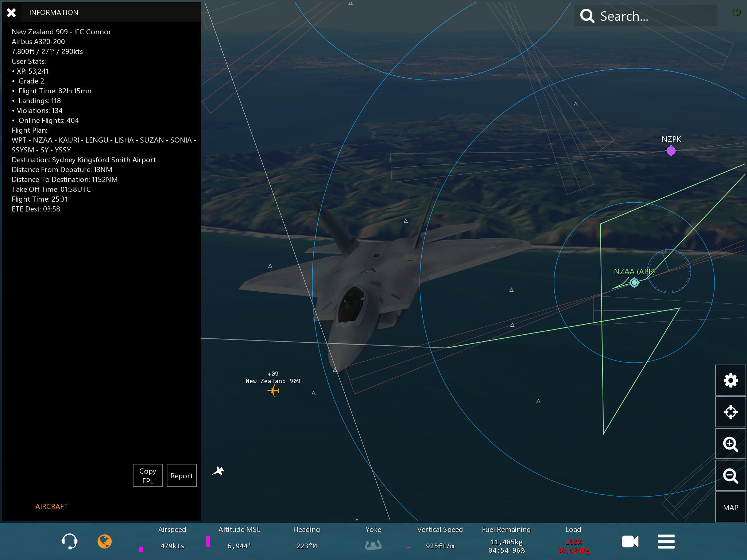The width and height of the screenshot is (747, 560).
Task: Open camera view options
Action: pos(630,541)
